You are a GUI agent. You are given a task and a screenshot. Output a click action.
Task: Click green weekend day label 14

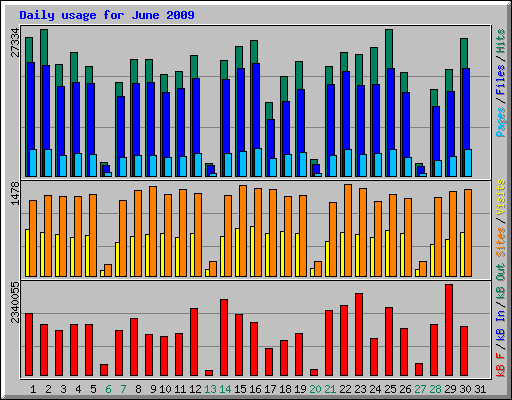[225, 389]
